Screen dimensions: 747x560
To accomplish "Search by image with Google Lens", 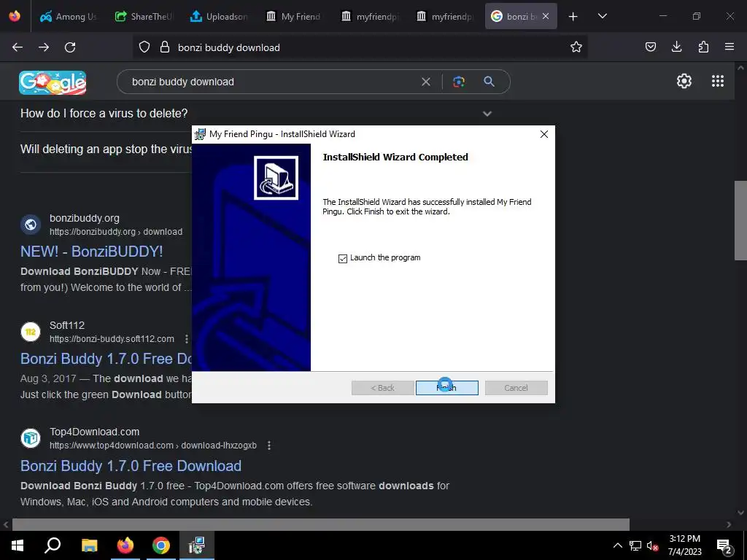I will (x=459, y=82).
